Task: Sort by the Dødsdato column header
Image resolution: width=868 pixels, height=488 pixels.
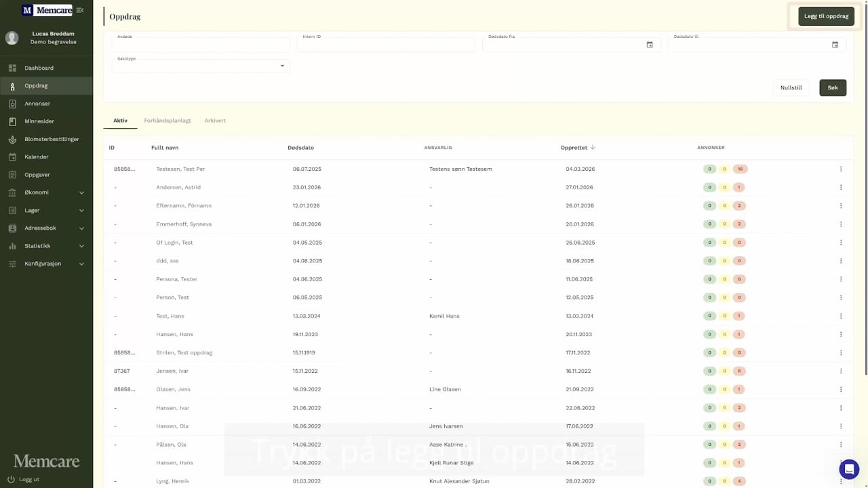Action: [300, 148]
